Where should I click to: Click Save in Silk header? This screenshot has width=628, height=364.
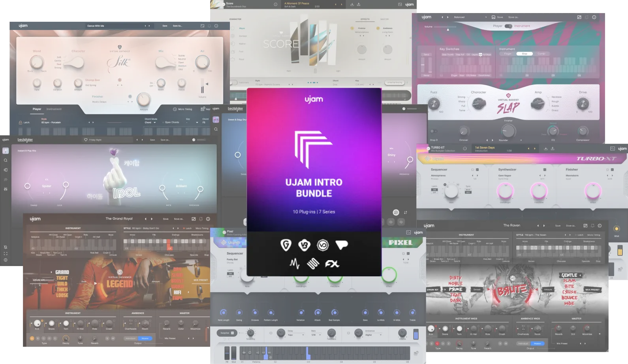coord(165,26)
